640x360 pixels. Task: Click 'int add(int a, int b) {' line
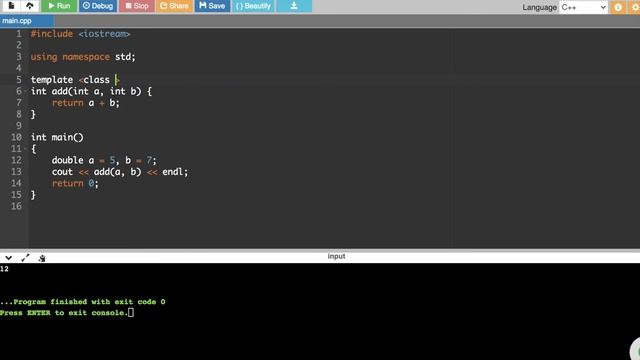pyautogui.click(x=91, y=91)
